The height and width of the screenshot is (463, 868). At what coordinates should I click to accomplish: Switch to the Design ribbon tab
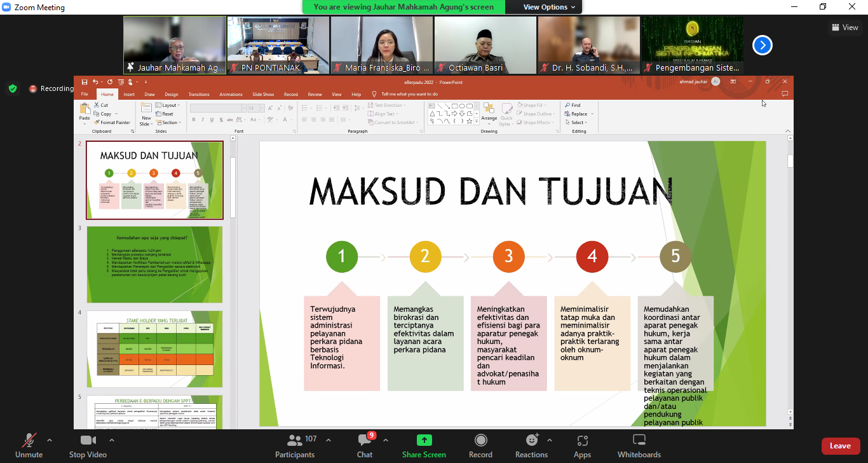172,94
